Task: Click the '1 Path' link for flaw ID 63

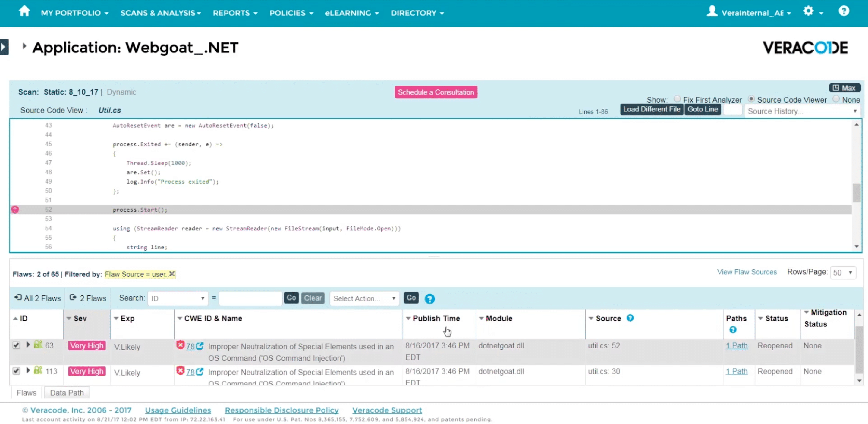Action: point(737,345)
